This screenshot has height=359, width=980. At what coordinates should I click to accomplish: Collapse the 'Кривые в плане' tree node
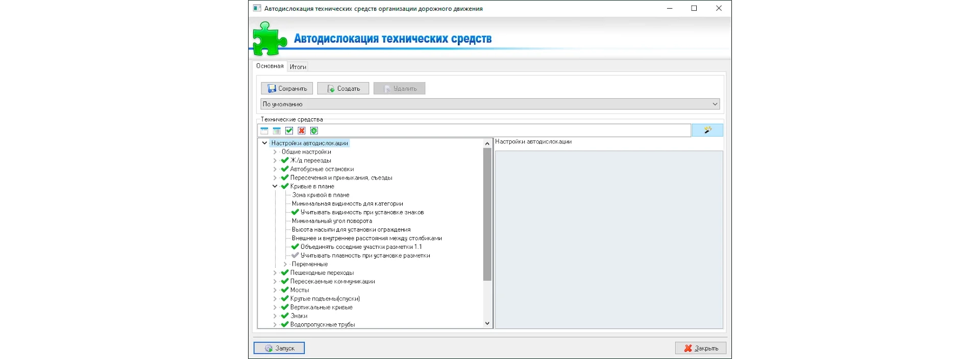click(275, 186)
